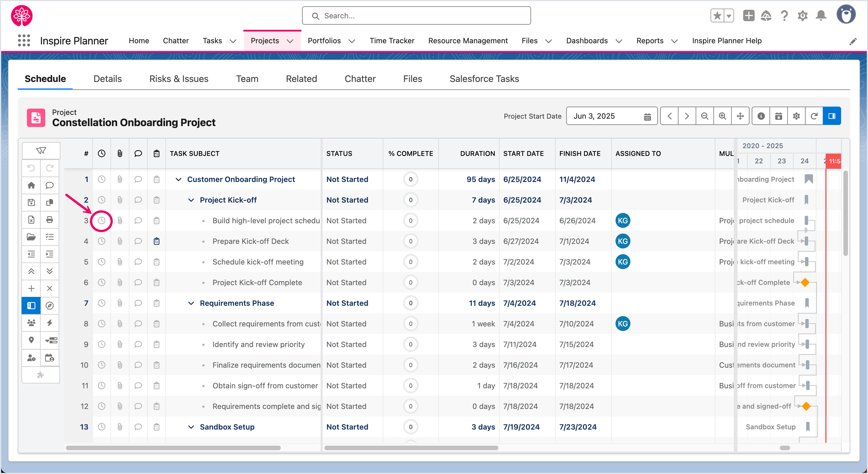The height and width of the screenshot is (474, 868).
Task: Click the team (people group) icon
Action: 31,323
